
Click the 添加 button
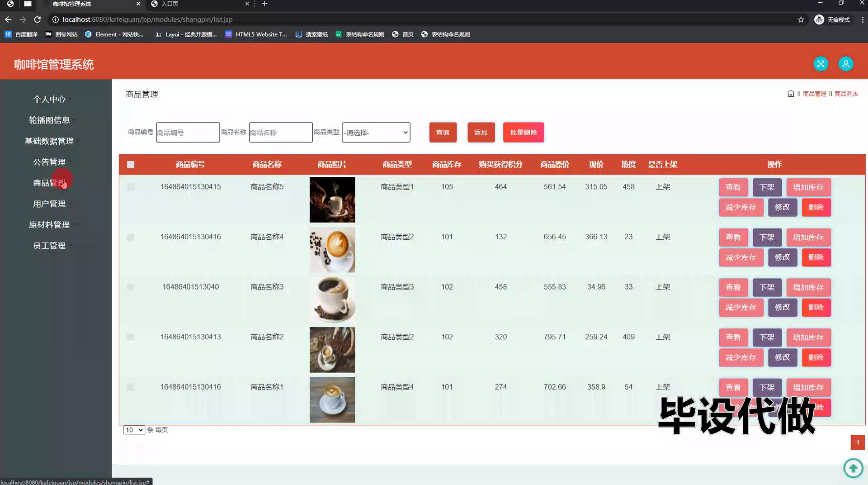[x=481, y=133]
